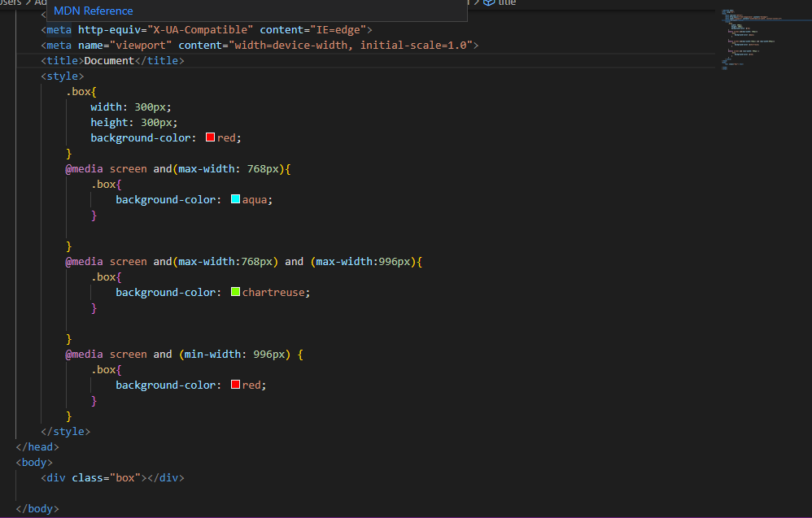
Task: Click the X-UA-Compatible meta line
Action: (x=207, y=30)
